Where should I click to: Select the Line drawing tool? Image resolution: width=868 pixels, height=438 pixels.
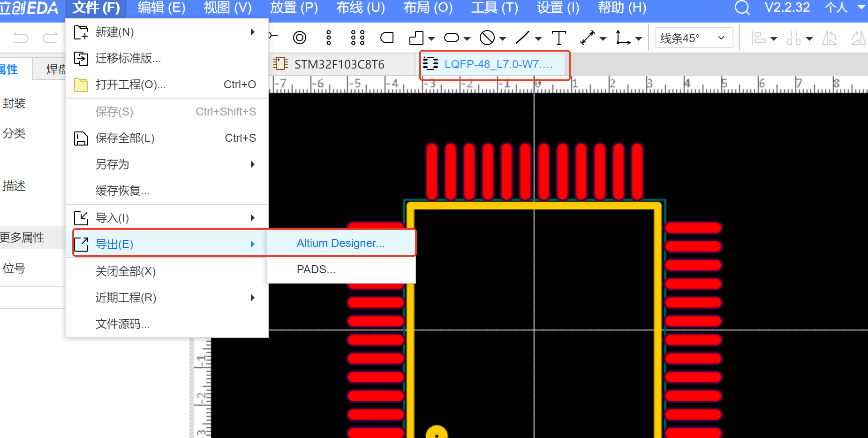[522, 38]
